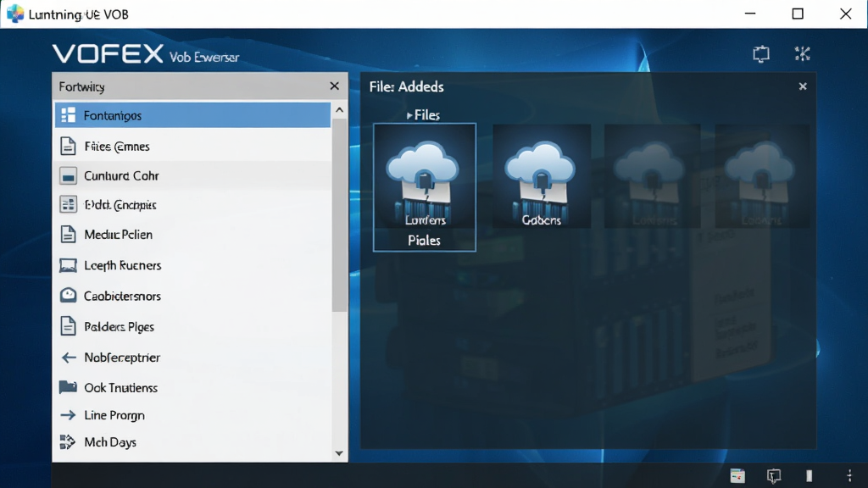
Task: Click the Nobfeceptrier left-arrow icon
Action: point(69,358)
